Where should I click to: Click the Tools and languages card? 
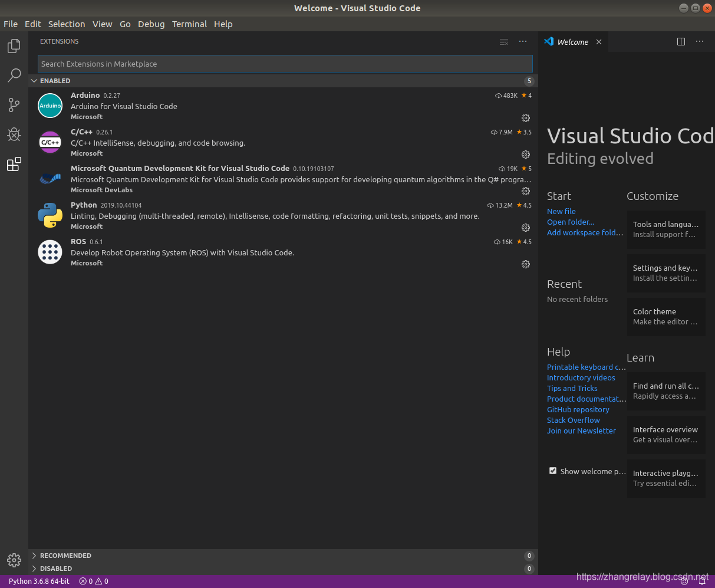(x=666, y=229)
